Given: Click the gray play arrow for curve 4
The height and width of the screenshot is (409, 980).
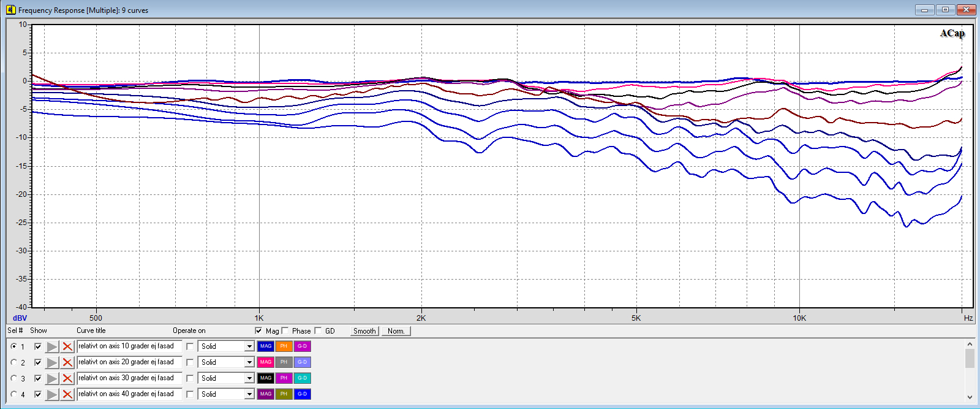Looking at the screenshot, I should pos(52,394).
